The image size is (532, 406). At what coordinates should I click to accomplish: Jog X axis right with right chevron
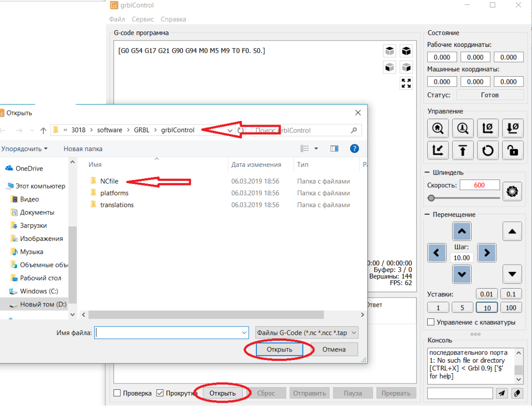coord(487,253)
